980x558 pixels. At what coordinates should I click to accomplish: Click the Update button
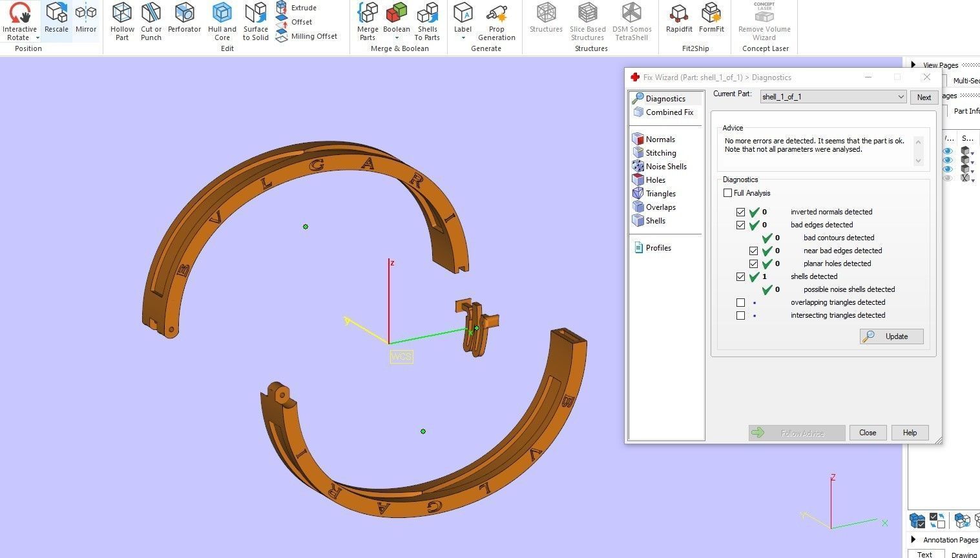tap(891, 336)
